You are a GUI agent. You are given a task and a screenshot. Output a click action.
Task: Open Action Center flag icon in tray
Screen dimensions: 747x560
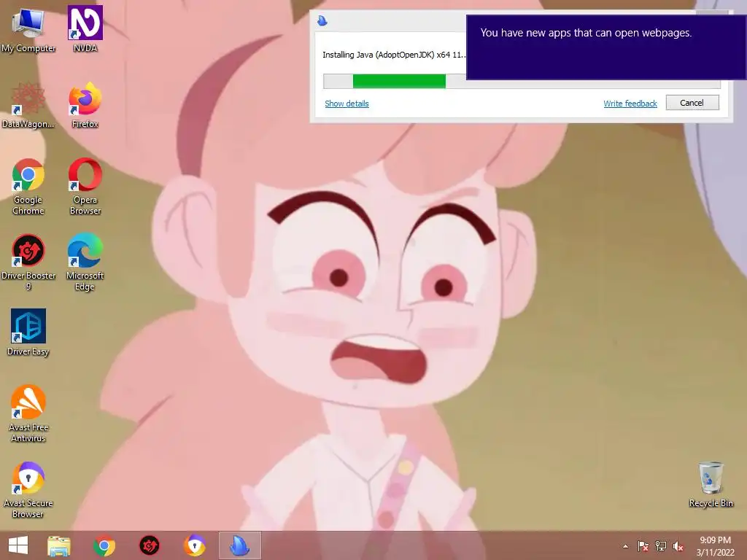643,546
